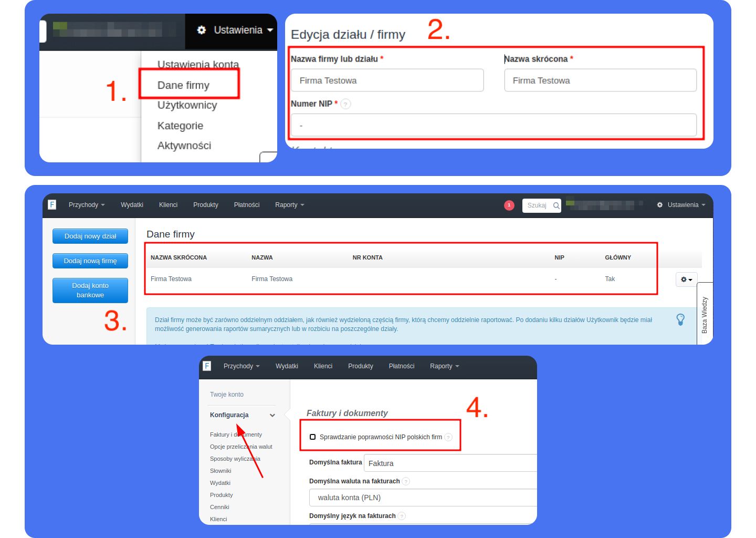Open Słowniki in the configuration sidebar
The height and width of the screenshot is (538, 756).
click(220, 471)
